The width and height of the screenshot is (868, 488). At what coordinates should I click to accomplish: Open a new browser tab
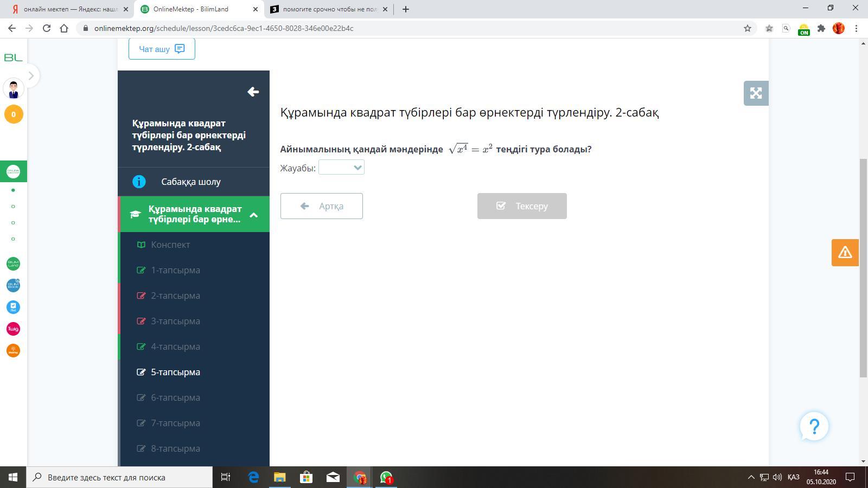[406, 9]
